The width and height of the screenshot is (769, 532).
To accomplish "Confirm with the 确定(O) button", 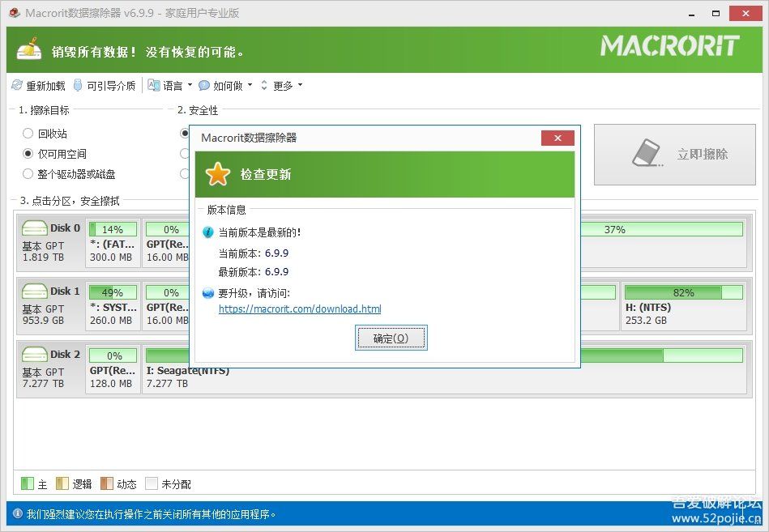I will pos(391,338).
